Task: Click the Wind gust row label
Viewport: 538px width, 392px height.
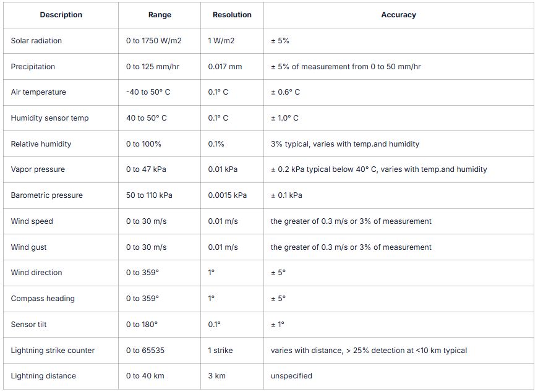Action: (x=29, y=247)
